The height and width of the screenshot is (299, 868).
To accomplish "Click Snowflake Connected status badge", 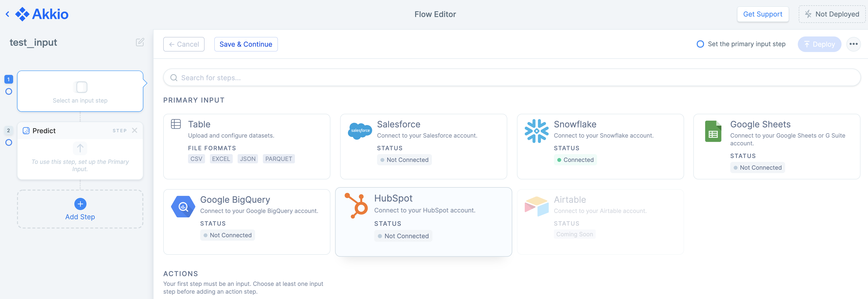I will click(575, 160).
